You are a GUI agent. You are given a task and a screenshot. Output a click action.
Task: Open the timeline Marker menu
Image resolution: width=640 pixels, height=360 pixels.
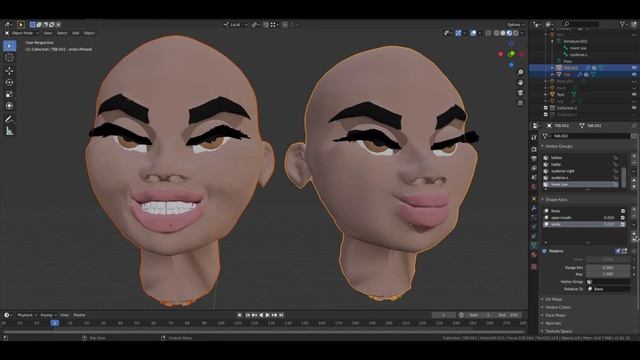[79, 315]
